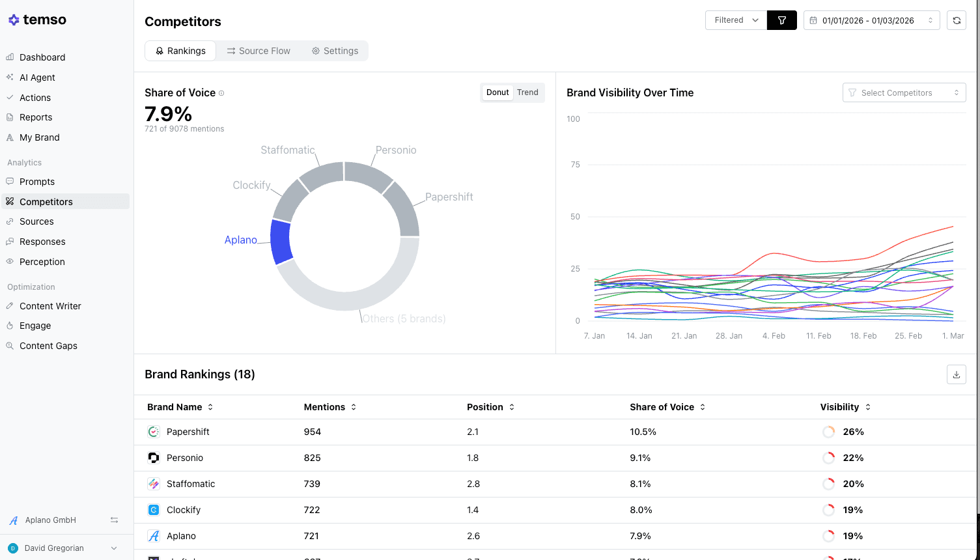Open the Filtered dropdown
Screen dimensions: 980x560
point(736,20)
